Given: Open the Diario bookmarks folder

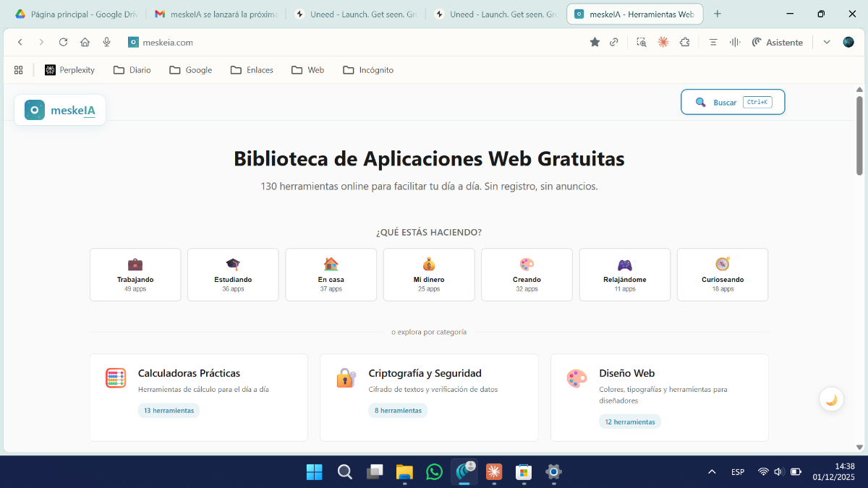Looking at the screenshot, I should click(132, 70).
